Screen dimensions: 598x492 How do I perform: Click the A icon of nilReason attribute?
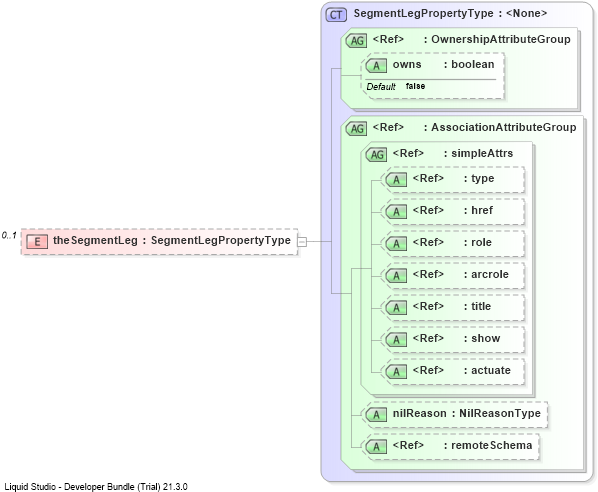point(376,415)
